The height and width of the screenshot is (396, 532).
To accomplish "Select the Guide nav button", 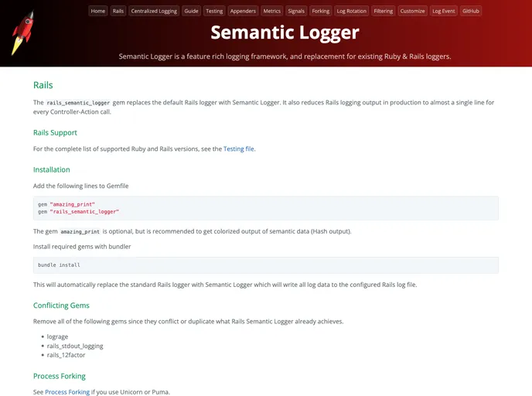I will click(x=191, y=11).
